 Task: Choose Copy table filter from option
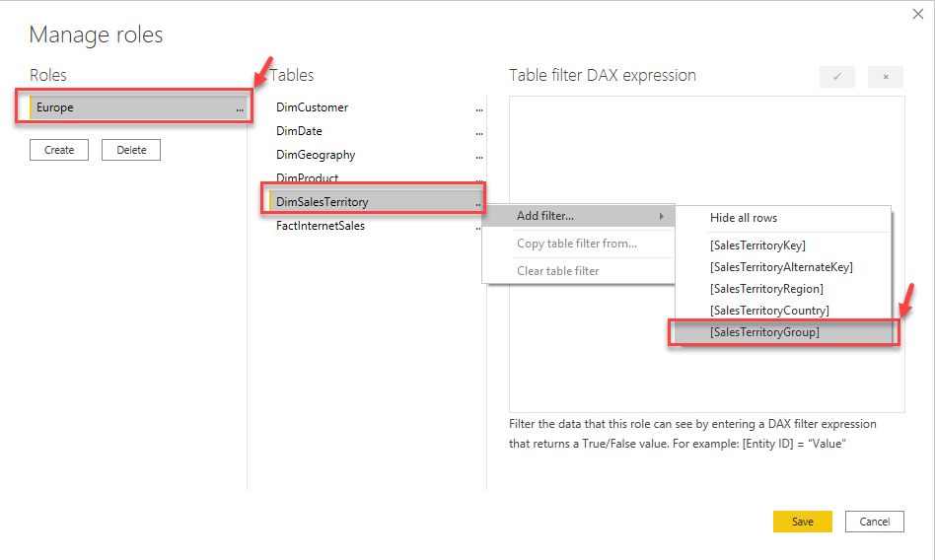[x=578, y=244]
